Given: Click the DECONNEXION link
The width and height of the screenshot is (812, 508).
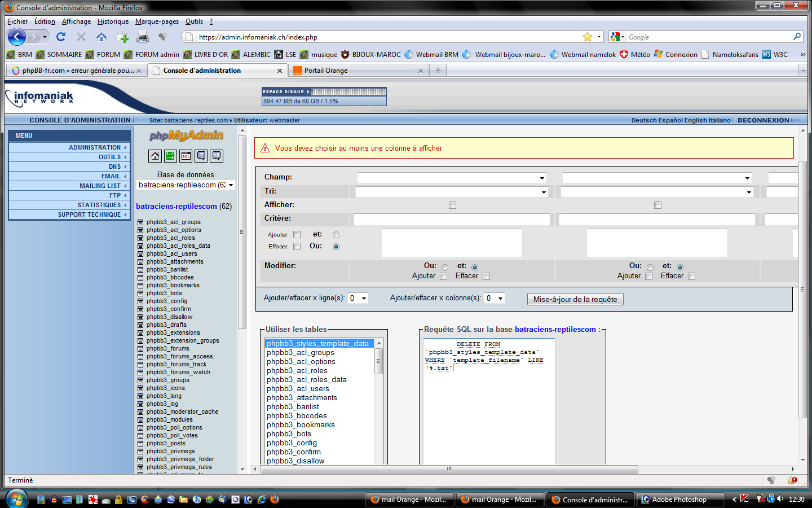Looking at the screenshot, I should point(763,120).
